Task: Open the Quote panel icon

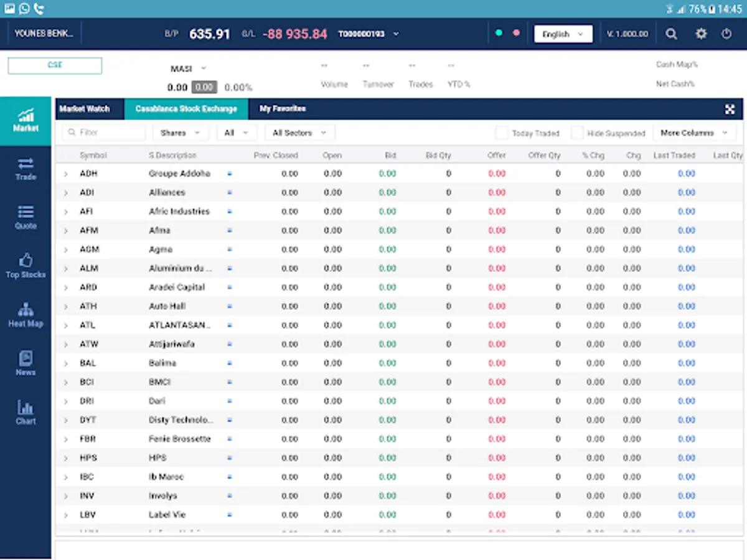Action: (x=26, y=217)
